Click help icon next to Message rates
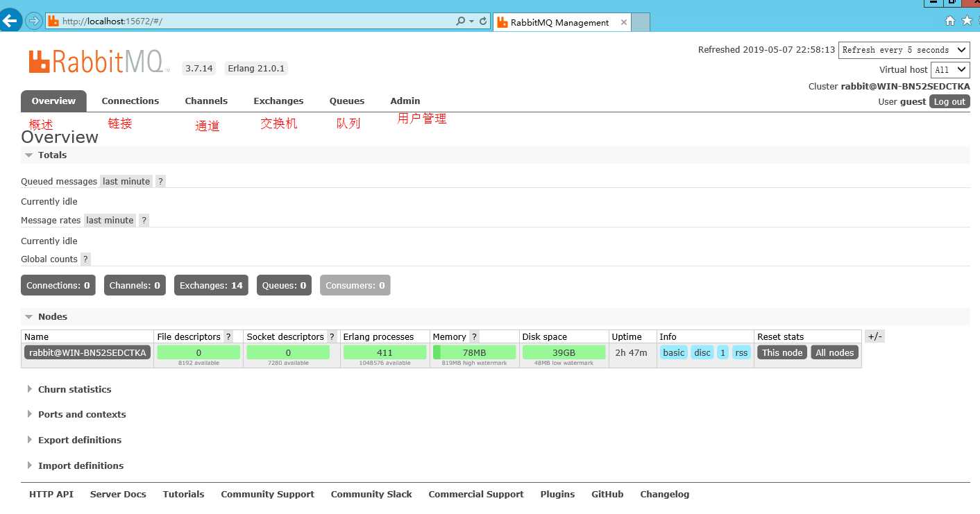 point(144,220)
